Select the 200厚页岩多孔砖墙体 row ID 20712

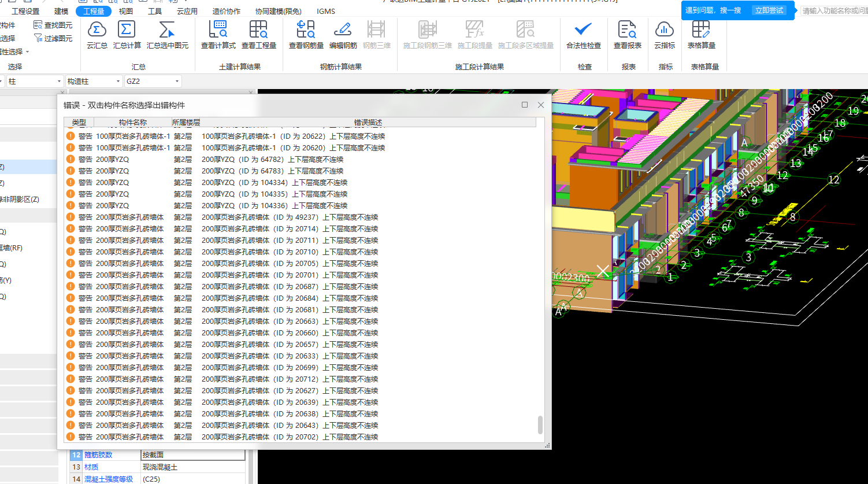pos(301,379)
